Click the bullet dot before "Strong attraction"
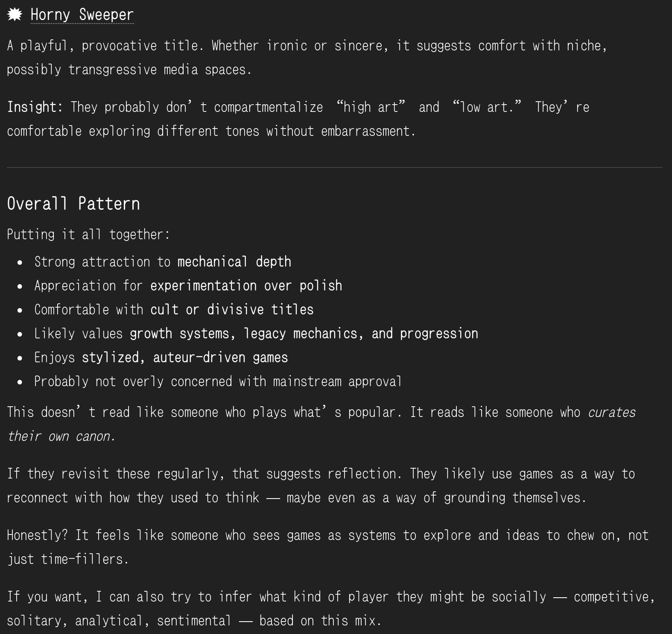Image resolution: width=672 pixels, height=634 pixels. 20,262
